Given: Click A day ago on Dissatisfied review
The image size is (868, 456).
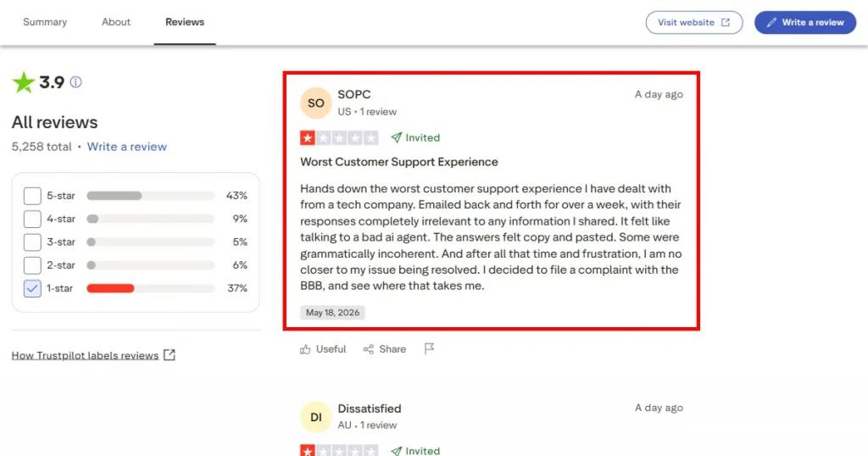Looking at the screenshot, I should pyautogui.click(x=659, y=408).
